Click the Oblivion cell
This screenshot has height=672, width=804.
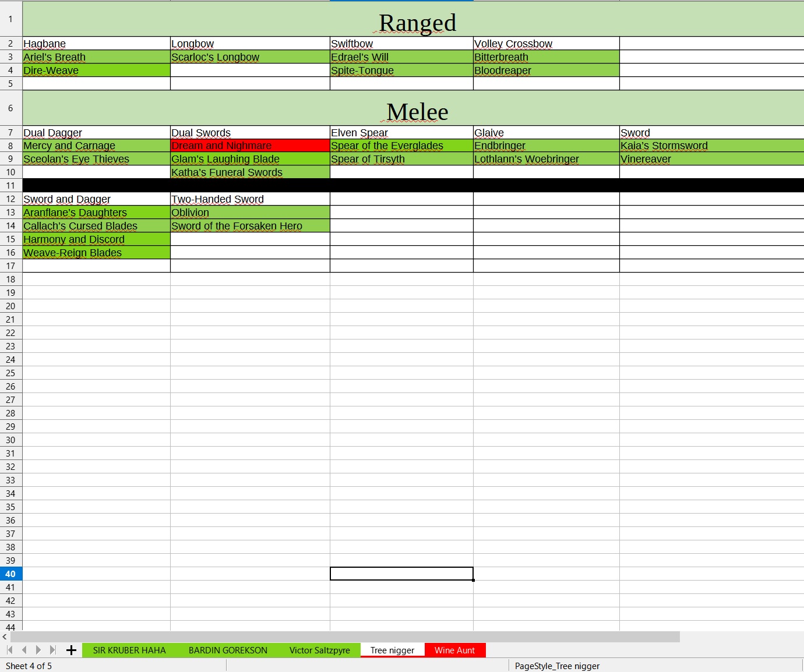(250, 213)
